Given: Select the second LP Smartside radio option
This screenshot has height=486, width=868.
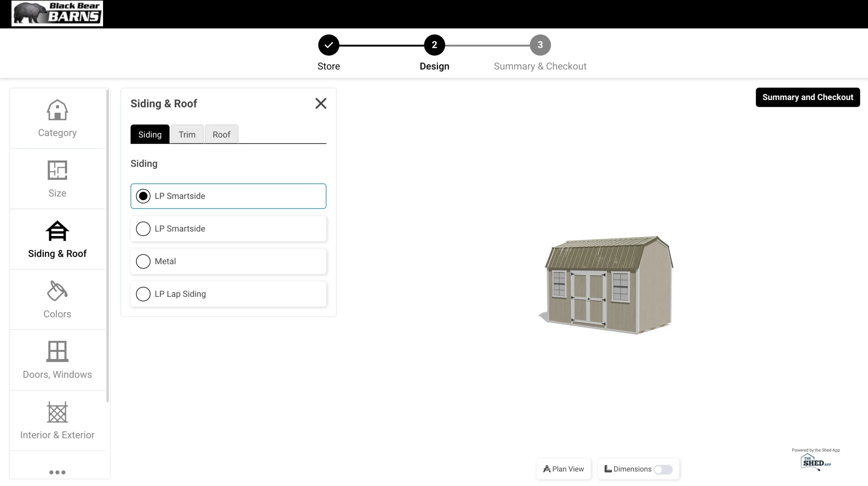Looking at the screenshot, I should pyautogui.click(x=143, y=229).
